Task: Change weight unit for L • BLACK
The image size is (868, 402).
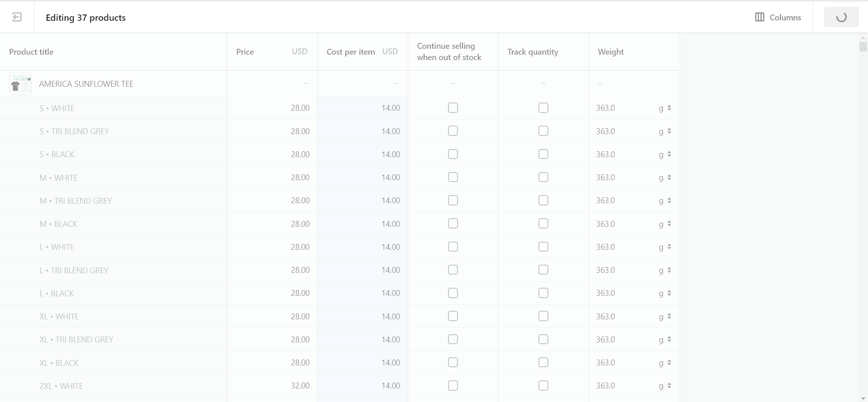Action: point(665,293)
